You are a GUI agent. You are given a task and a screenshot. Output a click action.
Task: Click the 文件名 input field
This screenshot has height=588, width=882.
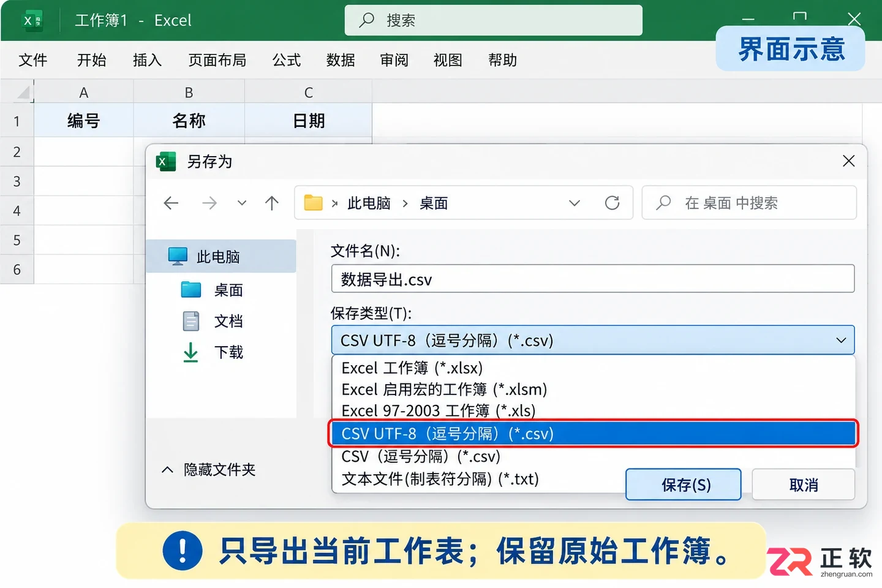(x=593, y=279)
